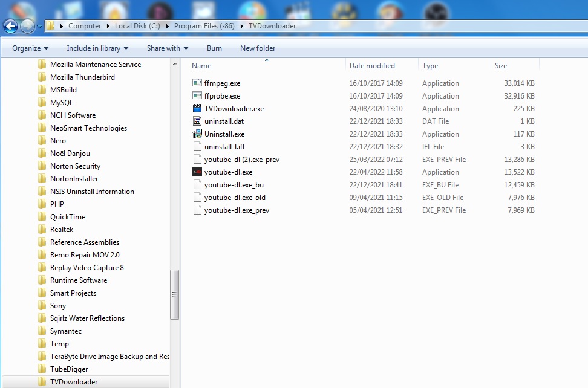The width and height of the screenshot is (588, 388).
Task: Click the youtube-dl (2).exe_prev file icon
Action: (197, 159)
